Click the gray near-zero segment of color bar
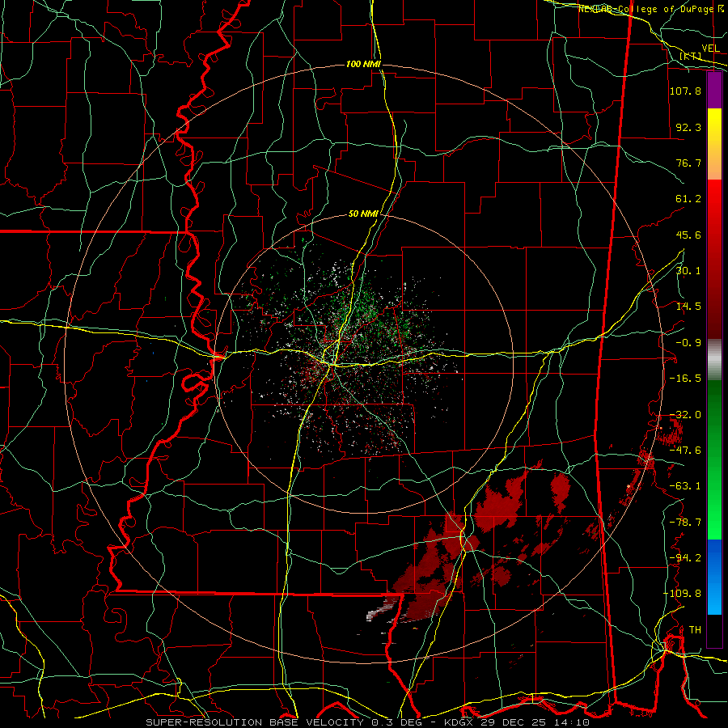 coord(714,359)
